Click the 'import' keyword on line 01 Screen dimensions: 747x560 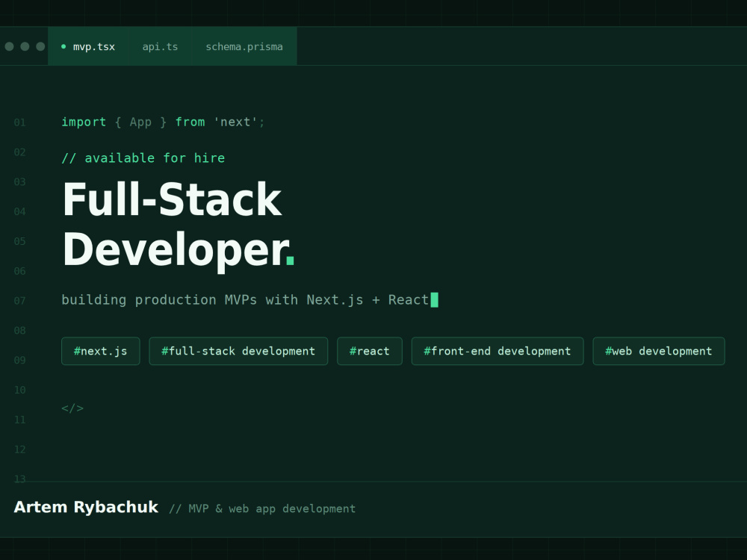84,122
